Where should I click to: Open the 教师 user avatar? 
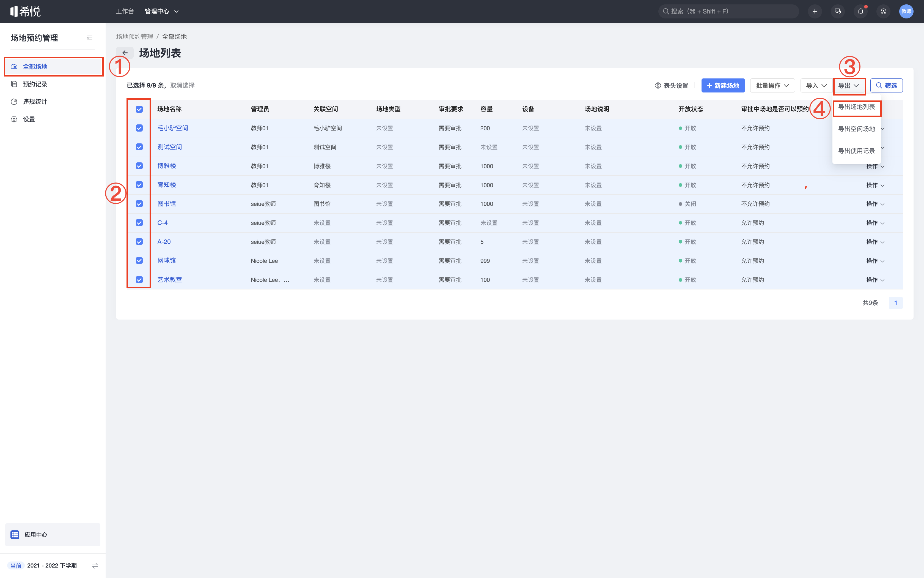tap(906, 12)
